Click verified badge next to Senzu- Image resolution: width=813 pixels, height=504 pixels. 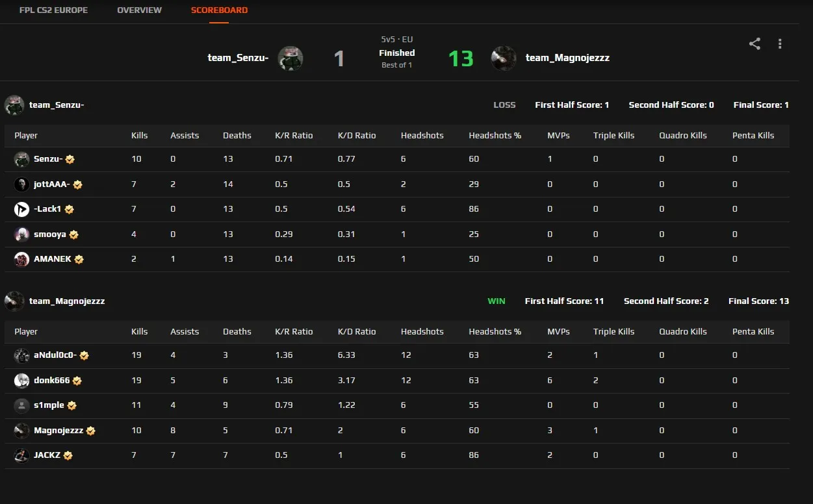pos(70,160)
